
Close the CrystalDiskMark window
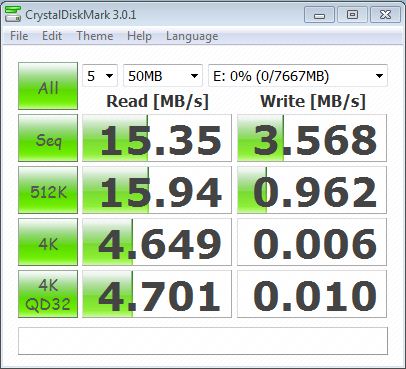tap(385, 15)
